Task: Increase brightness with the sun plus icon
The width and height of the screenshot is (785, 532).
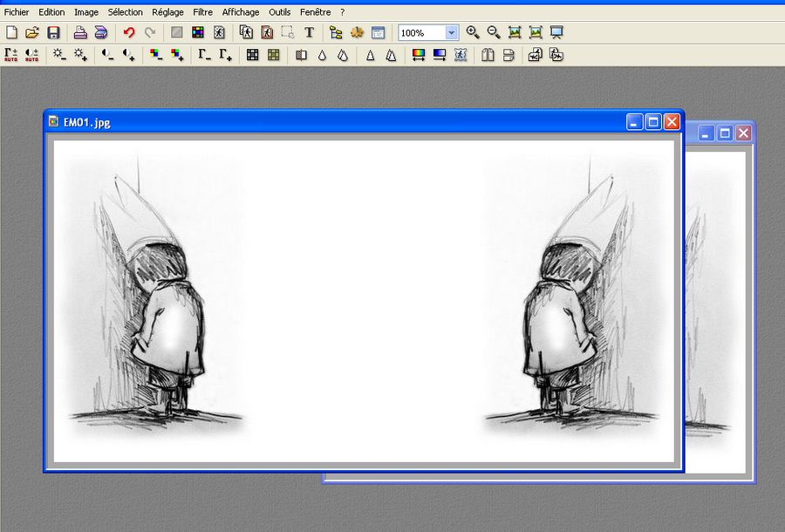Action: (81, 54)
